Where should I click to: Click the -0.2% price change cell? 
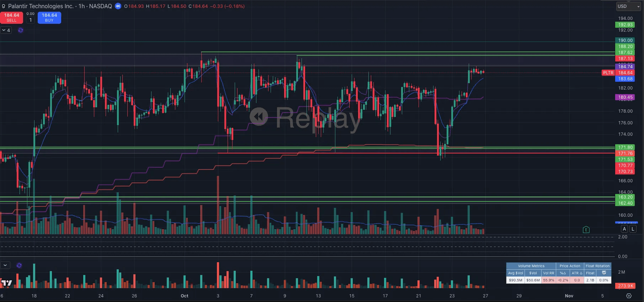(x=563, y=280)
